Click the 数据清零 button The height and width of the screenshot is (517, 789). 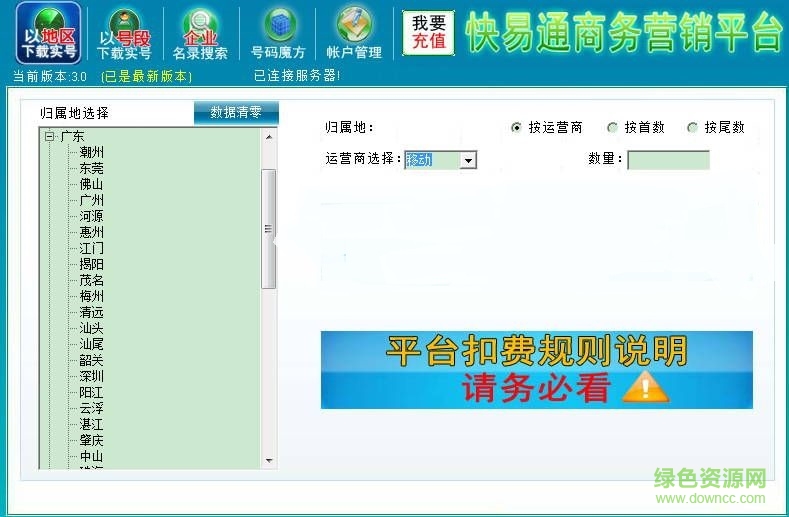tap(236, 112)
